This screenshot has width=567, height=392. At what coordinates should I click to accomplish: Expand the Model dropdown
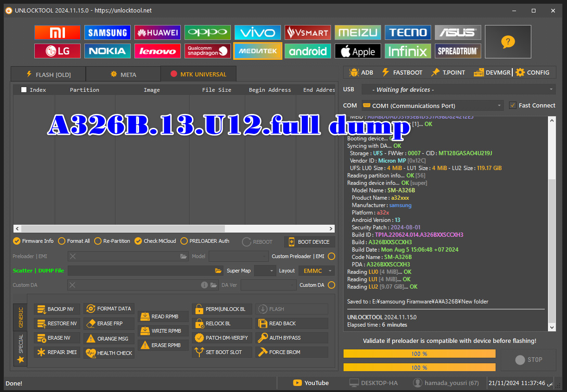click(x=238, y=256)
